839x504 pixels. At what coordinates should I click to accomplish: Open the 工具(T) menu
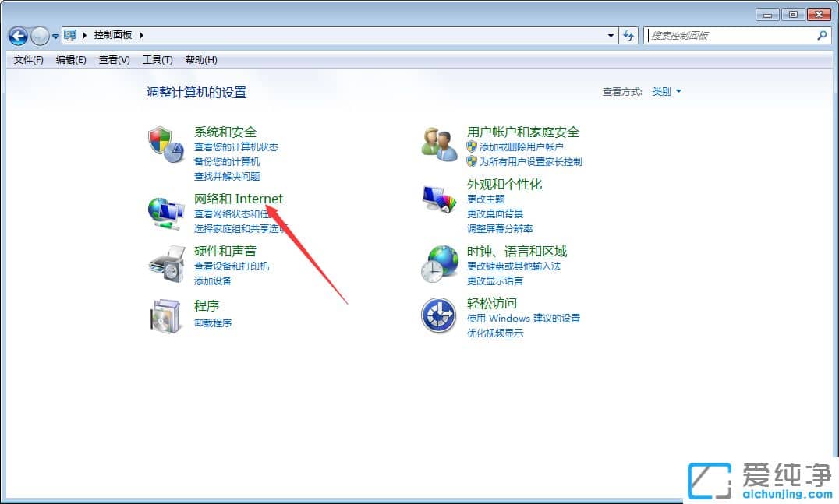click(157, 59)
